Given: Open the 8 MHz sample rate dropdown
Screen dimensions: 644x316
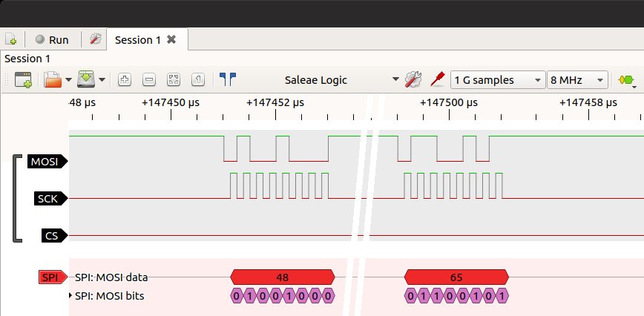Looking at the screenshot, I should click(577, 80).
